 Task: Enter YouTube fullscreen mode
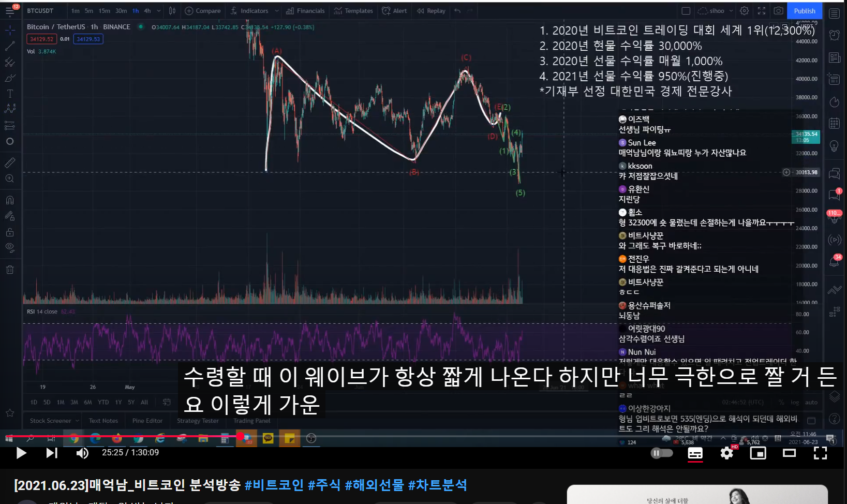coord(821,453)
